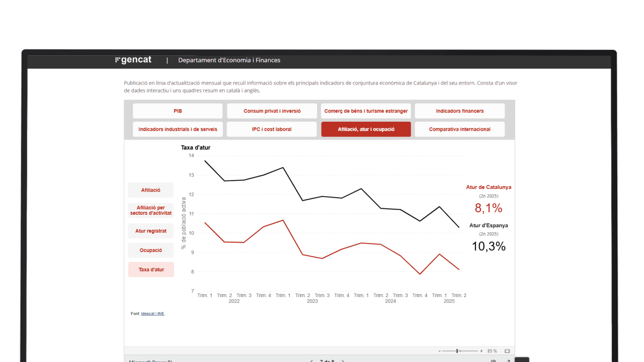The width and height of the screenshot is (644, 362).
Task: Open the PIB tab
Action: point(178,111)
